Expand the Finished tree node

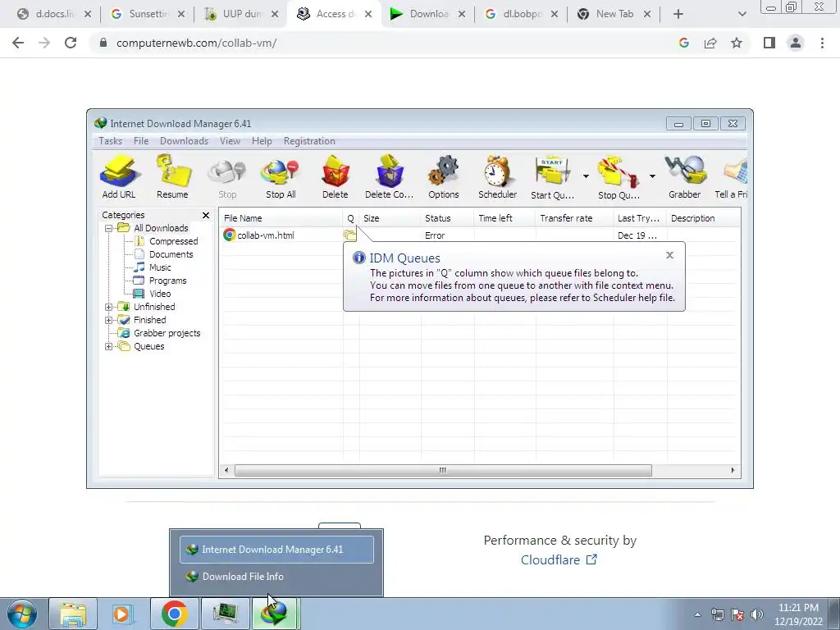[x=109, y=321]
